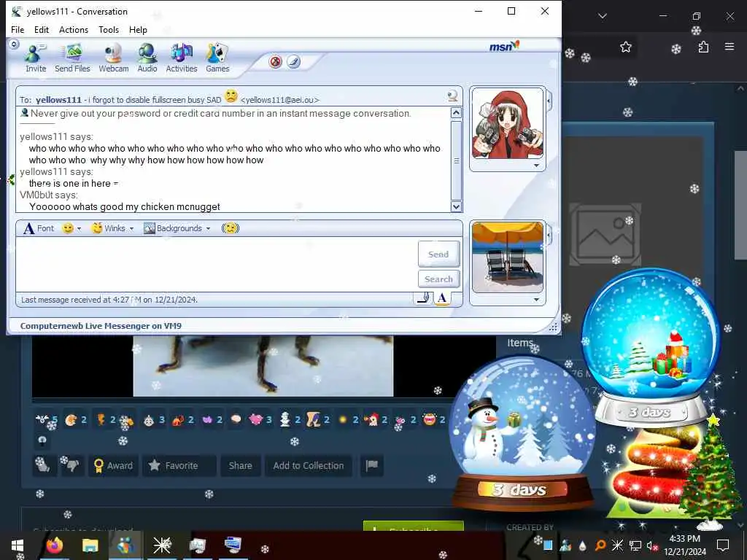The height and width of the screenshot is (560, 747).
Task: Open the Activities toolbar icon
Action: point(182,58)
